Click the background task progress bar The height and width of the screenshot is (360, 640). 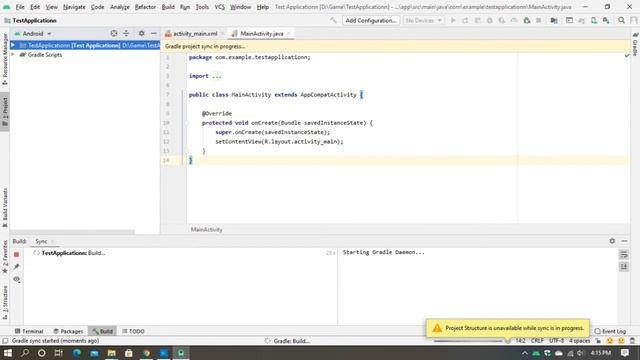[468, 341]
